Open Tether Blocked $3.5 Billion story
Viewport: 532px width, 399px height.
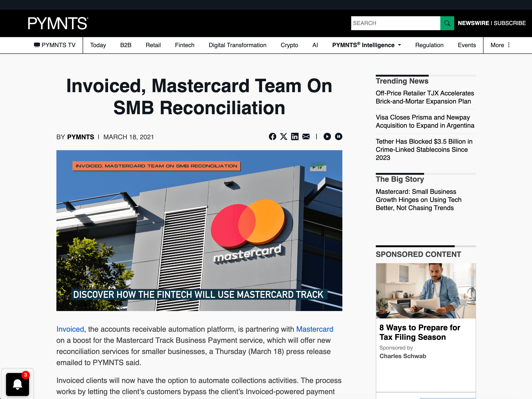[424, 149]
